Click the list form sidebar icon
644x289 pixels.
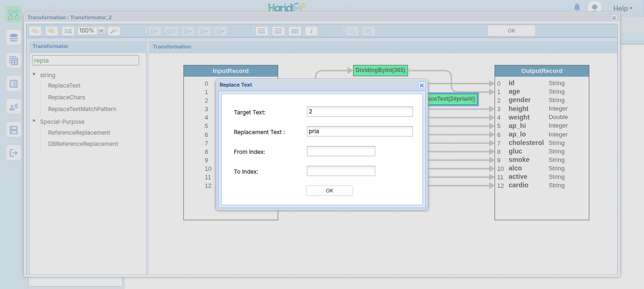[x=14, y=83]
